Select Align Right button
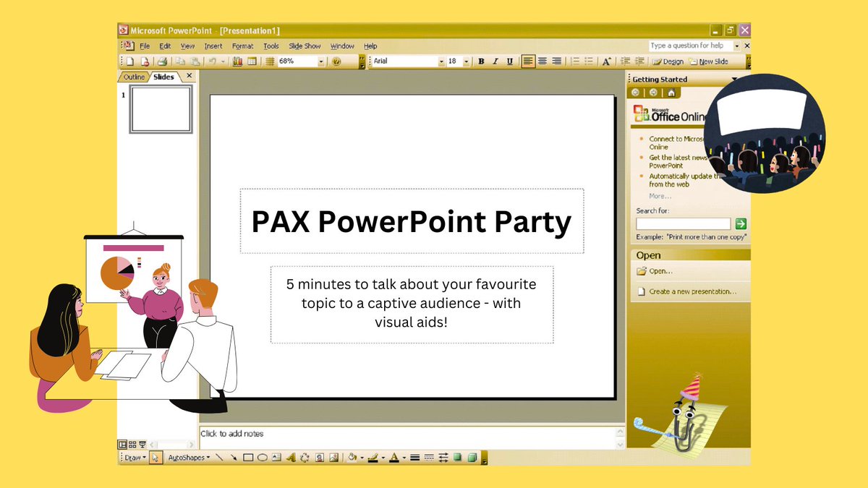 [557, 61]
